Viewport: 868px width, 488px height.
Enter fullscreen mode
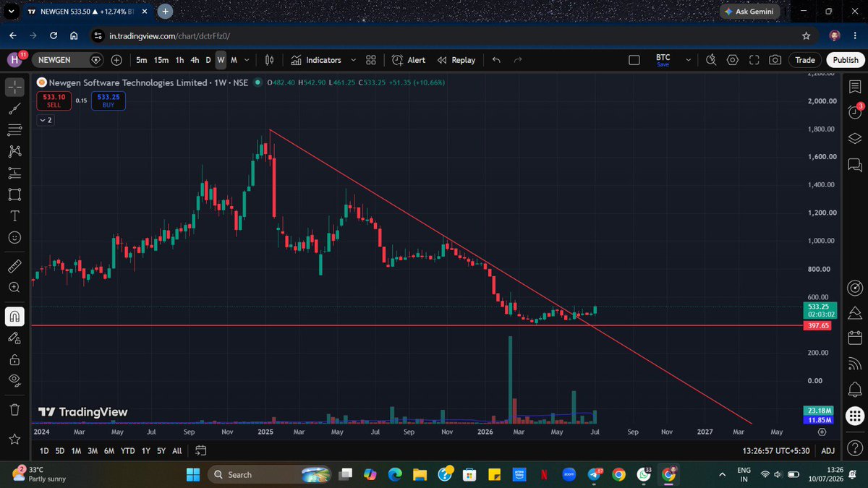[x=754, y=60]
